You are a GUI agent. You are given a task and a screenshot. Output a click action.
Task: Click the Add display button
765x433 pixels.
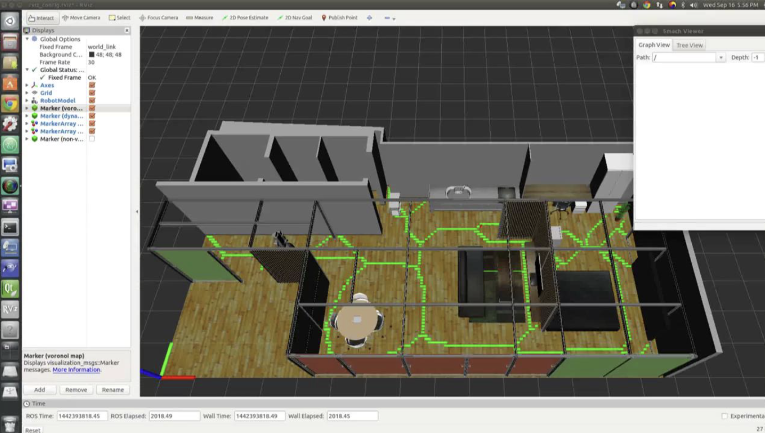pos(40,390)
